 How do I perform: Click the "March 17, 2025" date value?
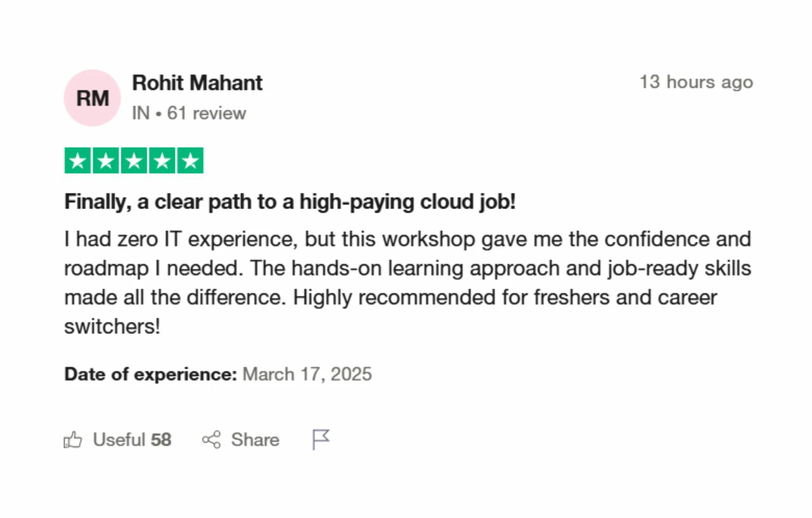click(x=307, y=374)
